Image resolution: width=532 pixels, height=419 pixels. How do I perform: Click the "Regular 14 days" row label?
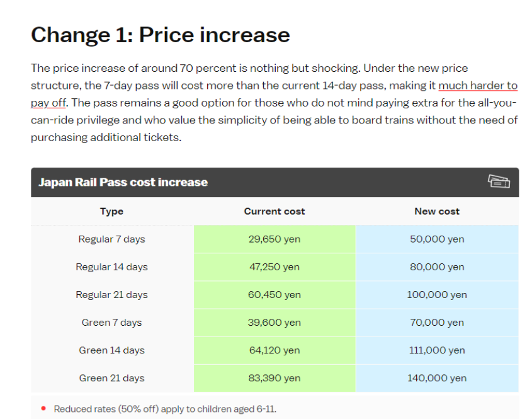click(x=111, y=267)
